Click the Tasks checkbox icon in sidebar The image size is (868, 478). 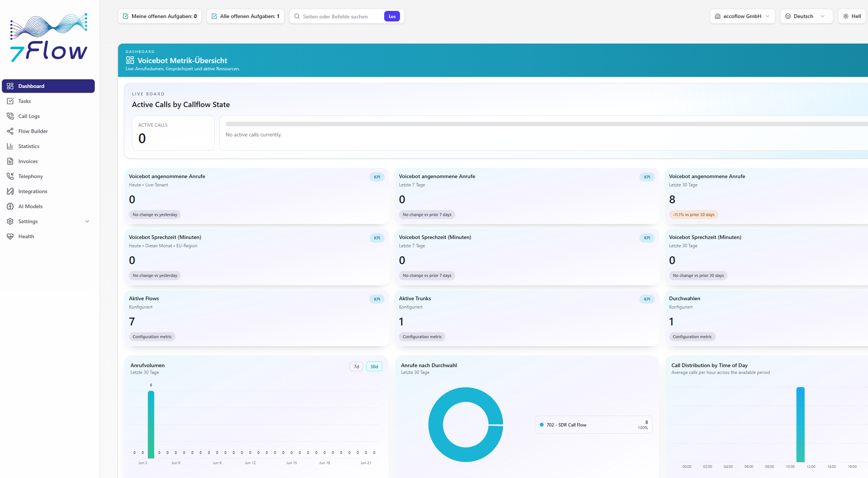click(10, 101)
